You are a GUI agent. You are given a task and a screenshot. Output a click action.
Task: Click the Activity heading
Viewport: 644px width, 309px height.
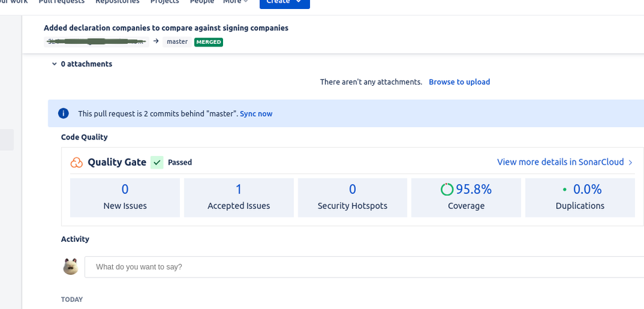pyautogui.click(x=75, y=239)
